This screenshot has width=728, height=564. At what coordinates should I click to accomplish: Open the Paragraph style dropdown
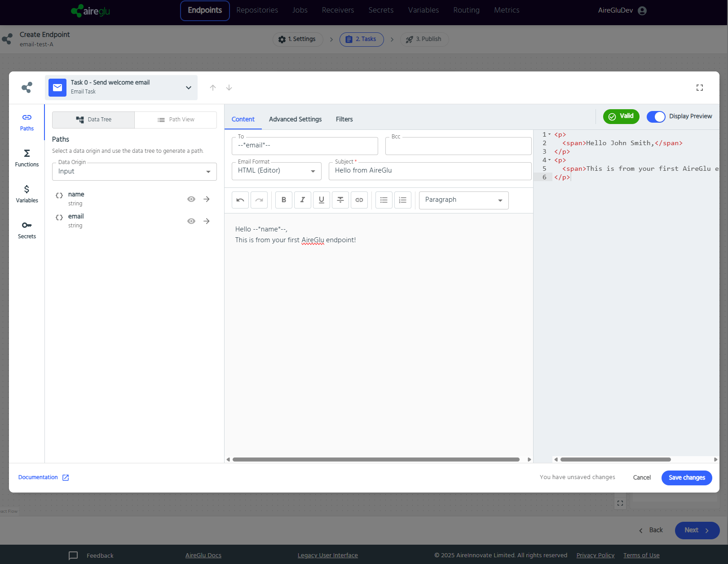464,200
